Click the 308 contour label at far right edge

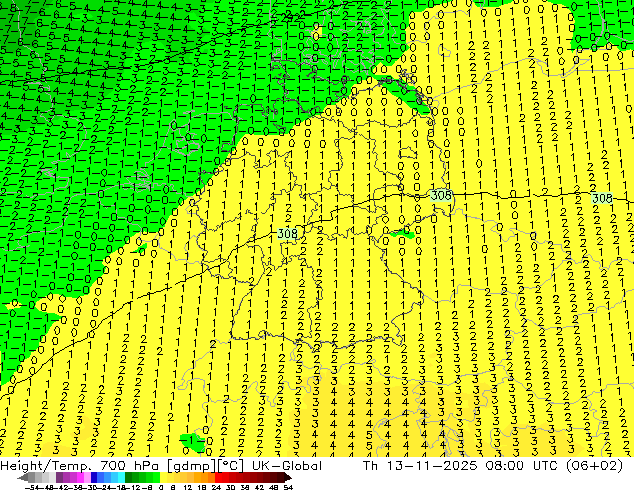point(602,198)
